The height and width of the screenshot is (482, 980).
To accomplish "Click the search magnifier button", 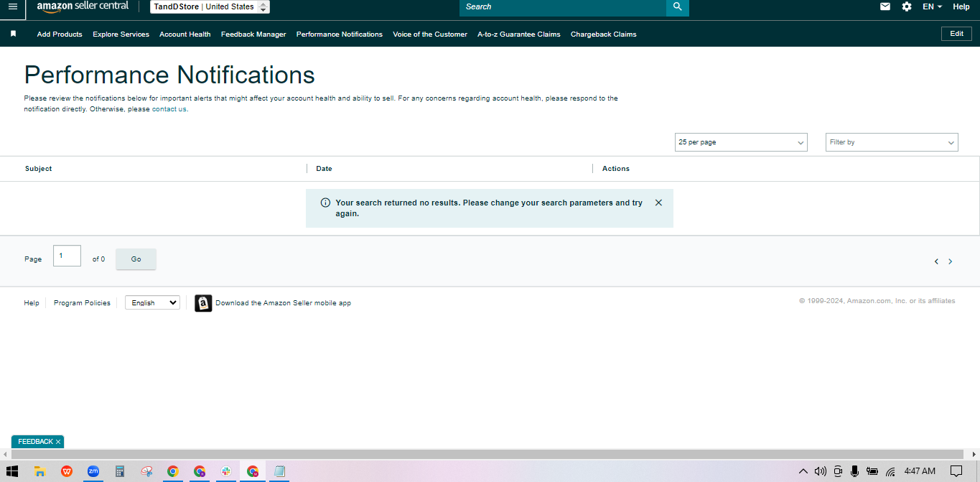I will tap(678, 6).
